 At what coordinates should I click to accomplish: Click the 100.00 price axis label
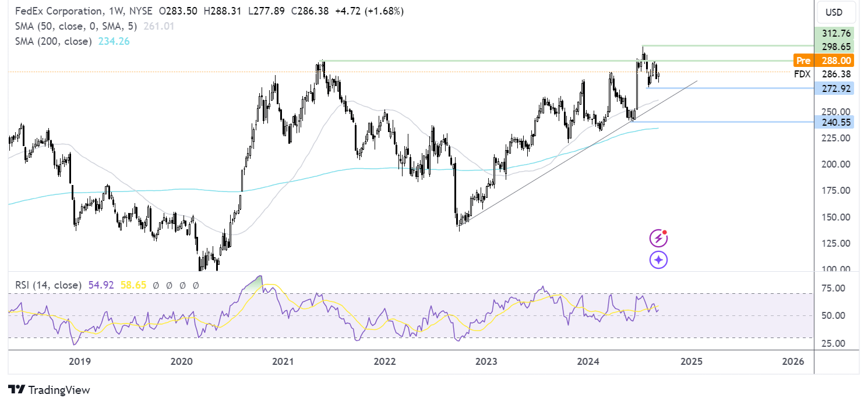[x=836, y=269]
